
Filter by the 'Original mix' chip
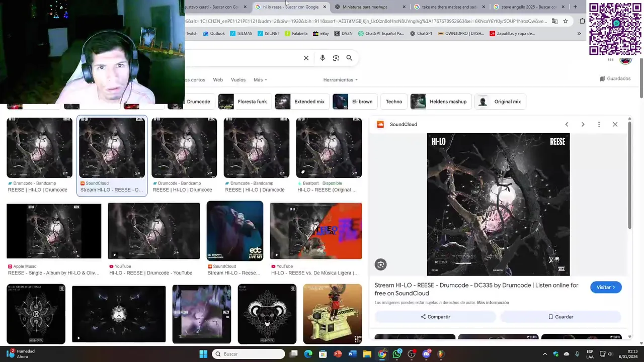point(500,102)
